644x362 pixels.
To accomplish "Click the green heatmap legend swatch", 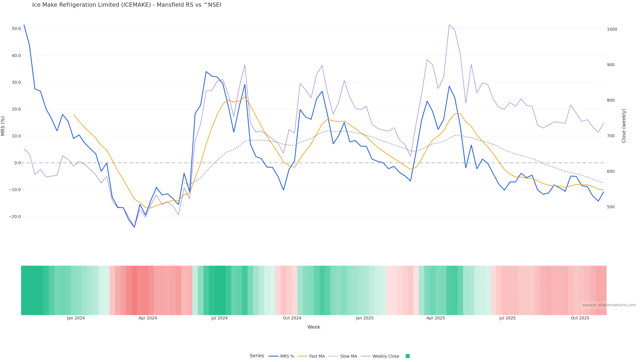I will coord(408,356).
